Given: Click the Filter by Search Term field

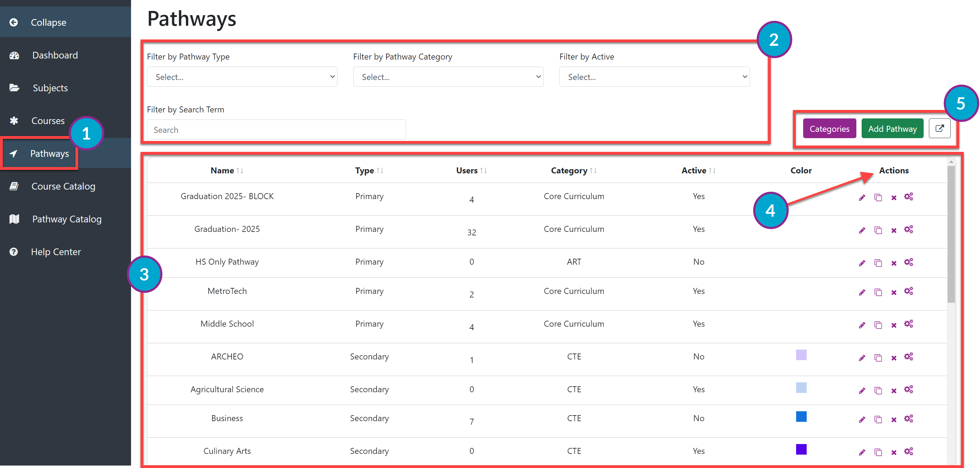Looking at the screenshot, I should pos(276,130).
